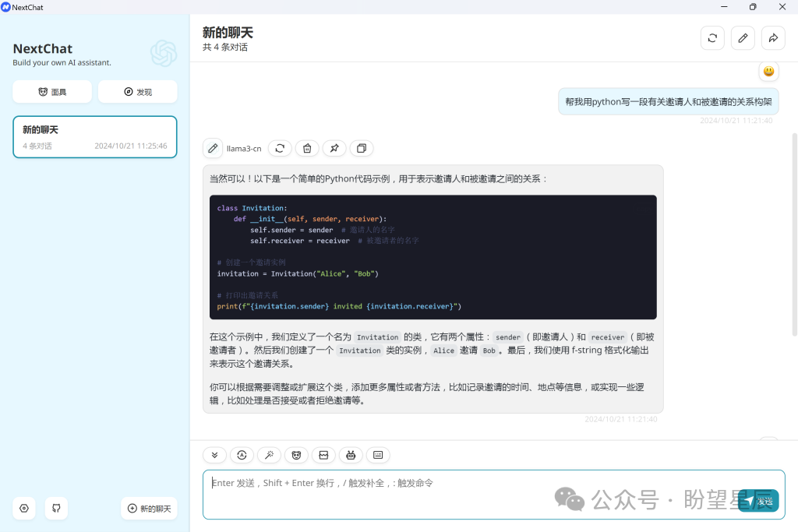Click the inline code 'receiver' tag

point(607,337)
